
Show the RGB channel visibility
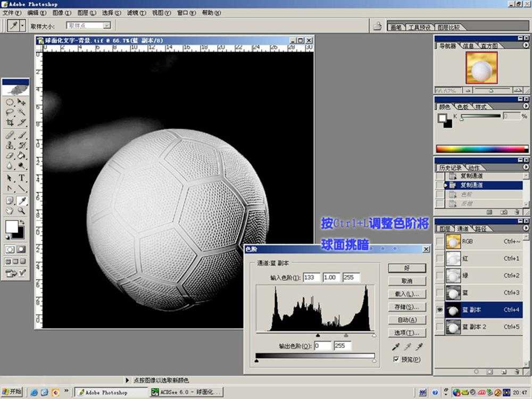pyautogui.click(x=439, y=242)
